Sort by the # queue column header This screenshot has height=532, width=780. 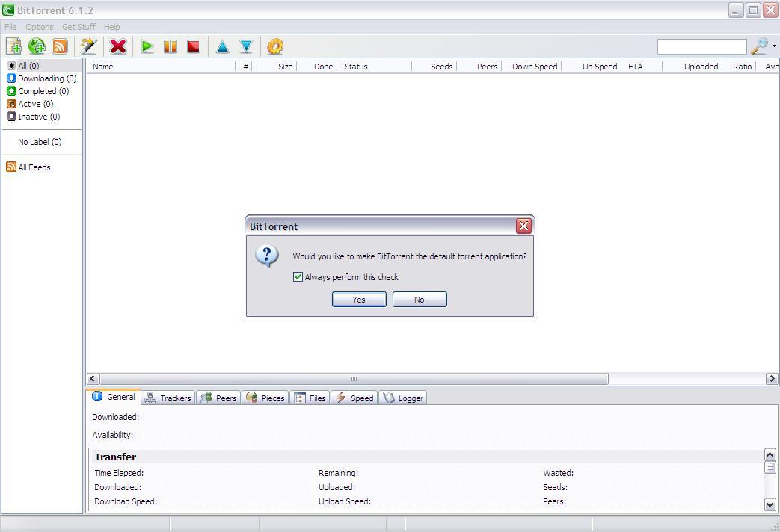244,66
